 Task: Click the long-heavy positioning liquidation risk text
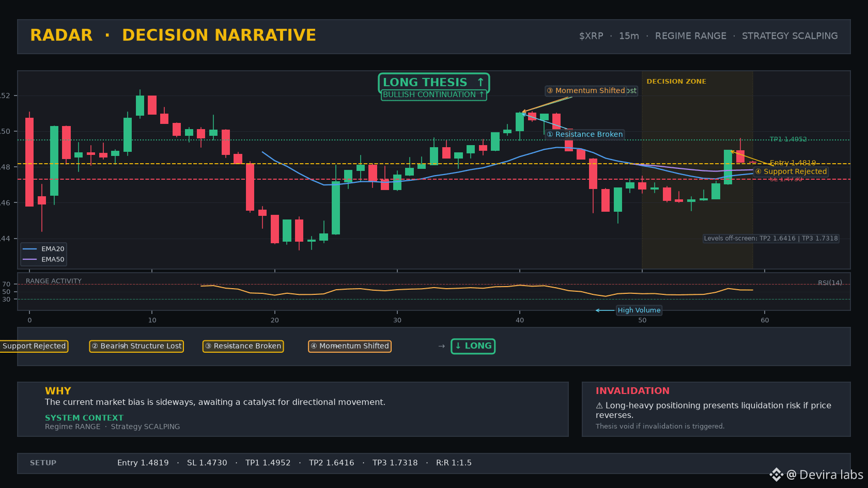point(714,410)
